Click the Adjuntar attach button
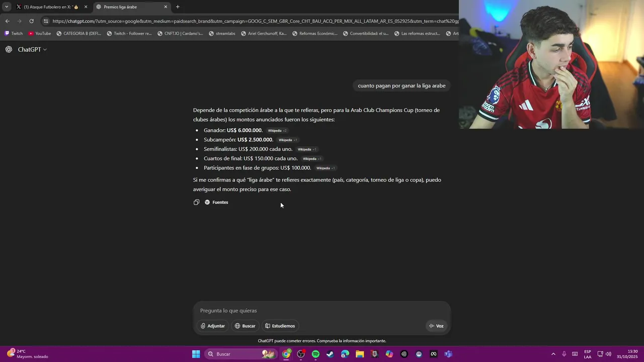 click(x=212, y=326)
